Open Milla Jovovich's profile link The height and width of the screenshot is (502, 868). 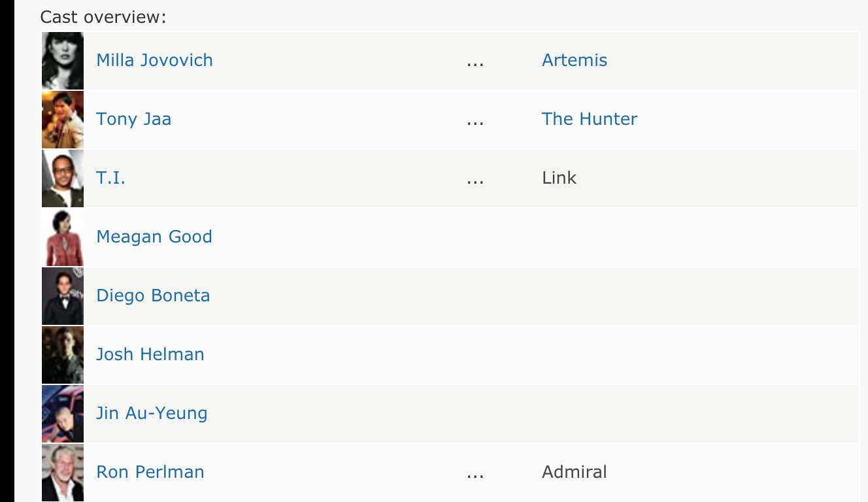pyautogui.click(x=154, y=60)
